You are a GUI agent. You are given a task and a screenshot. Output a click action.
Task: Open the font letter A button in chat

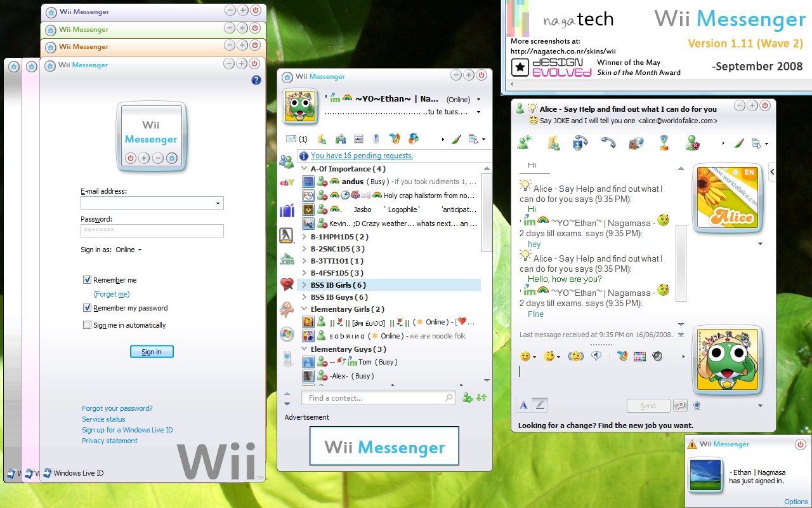pyautogui.click(x=523, y=404)
